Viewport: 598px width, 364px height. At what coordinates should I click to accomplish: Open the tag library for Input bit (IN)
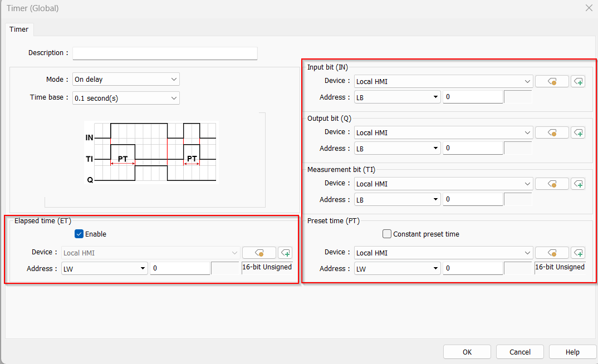(x=552, y=81)
